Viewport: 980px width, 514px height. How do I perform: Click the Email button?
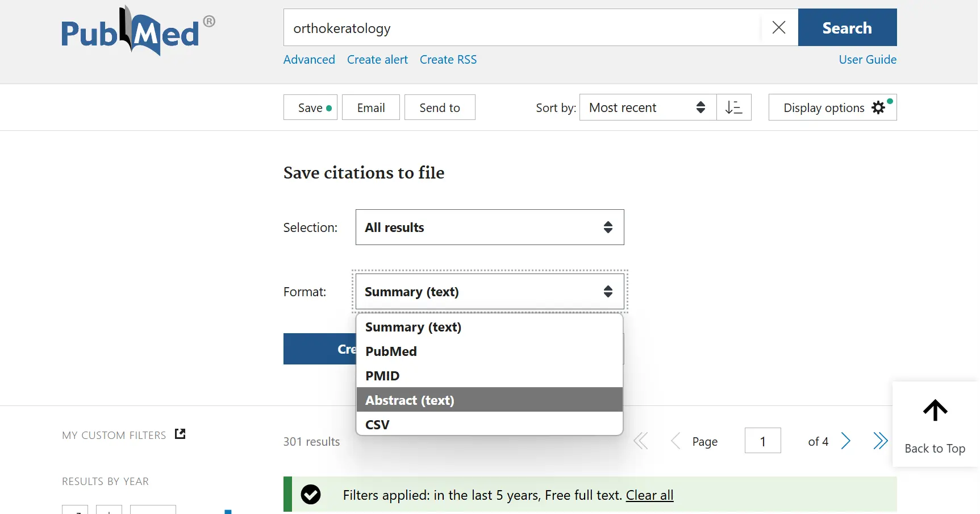(371, 107)
